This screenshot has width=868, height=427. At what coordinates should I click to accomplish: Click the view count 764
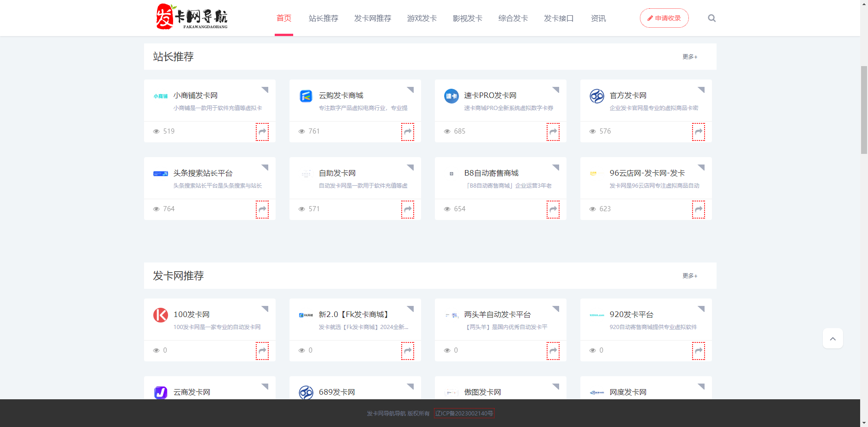pyautogui.click(x=169, y=209)
